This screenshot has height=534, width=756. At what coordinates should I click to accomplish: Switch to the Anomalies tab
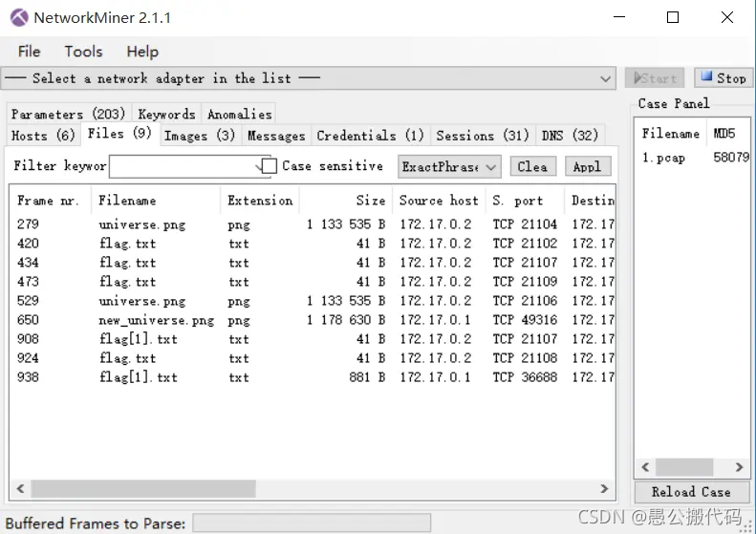pyautogui.click(x=239, y=114)
